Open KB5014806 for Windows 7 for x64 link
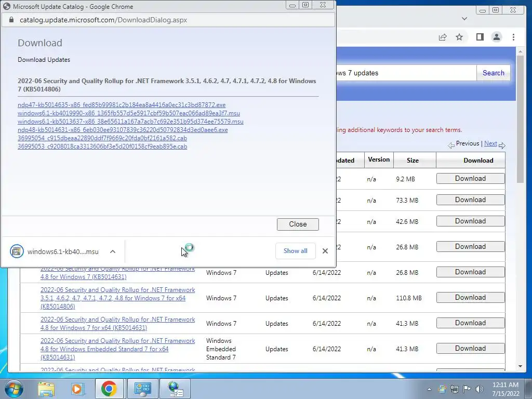Viewport: 532px width, 399px height. pyautogui.click(x=118, y=298)
